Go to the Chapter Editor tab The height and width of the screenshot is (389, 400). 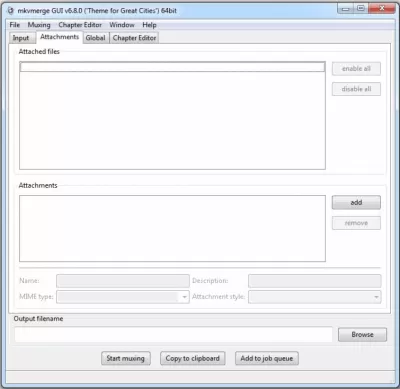coord(134,38)
